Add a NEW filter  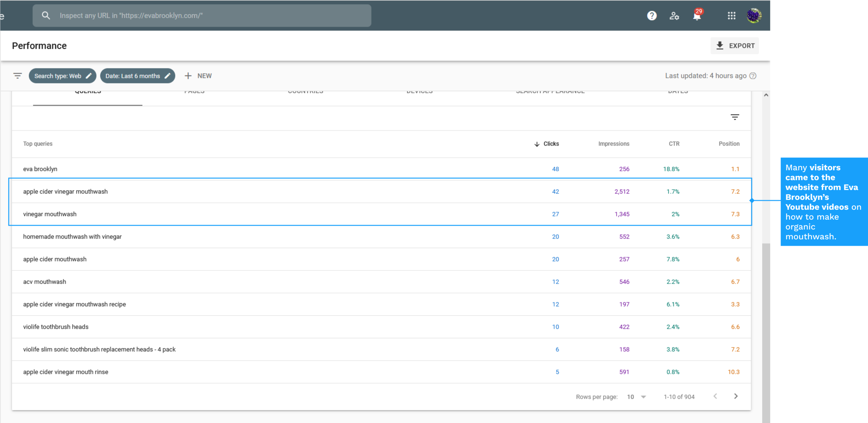pos(198,76)
